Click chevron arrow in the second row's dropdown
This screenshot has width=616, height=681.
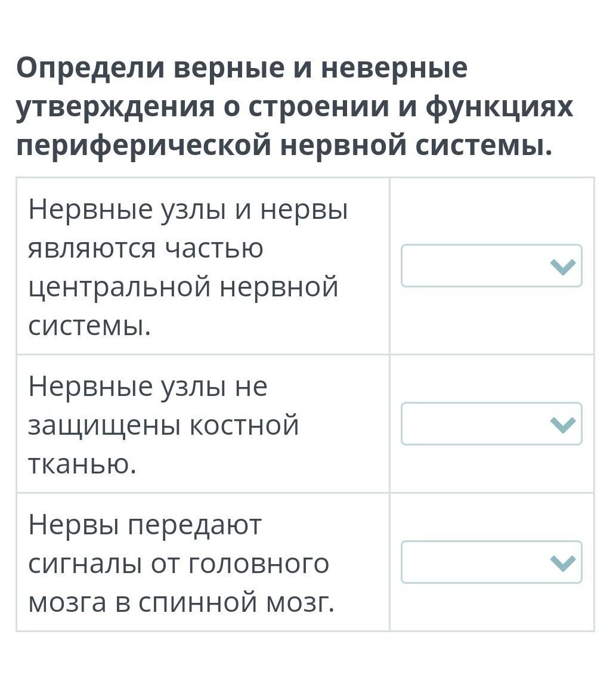click(x=564, y=425)
